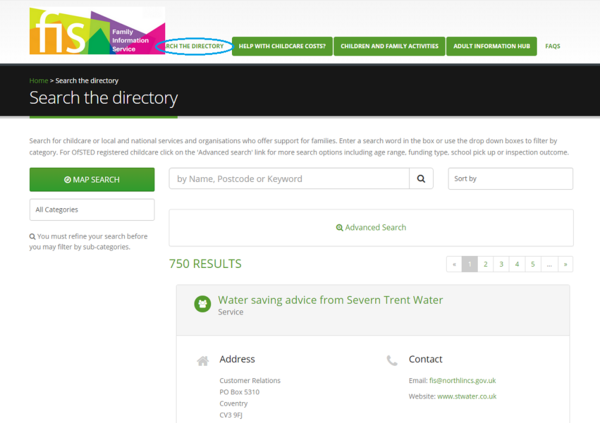Select results page 1
600x423 pixels.
(470, 264)
